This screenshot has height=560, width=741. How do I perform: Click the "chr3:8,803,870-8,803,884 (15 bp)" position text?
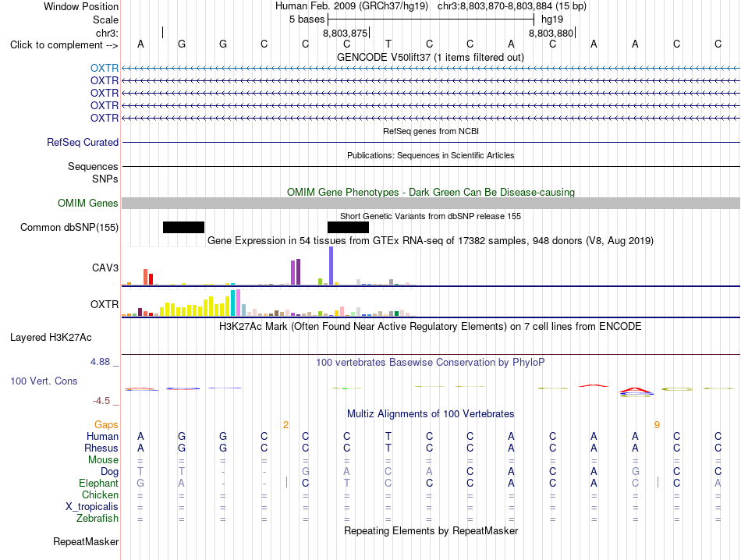click(x=512, y=6)
